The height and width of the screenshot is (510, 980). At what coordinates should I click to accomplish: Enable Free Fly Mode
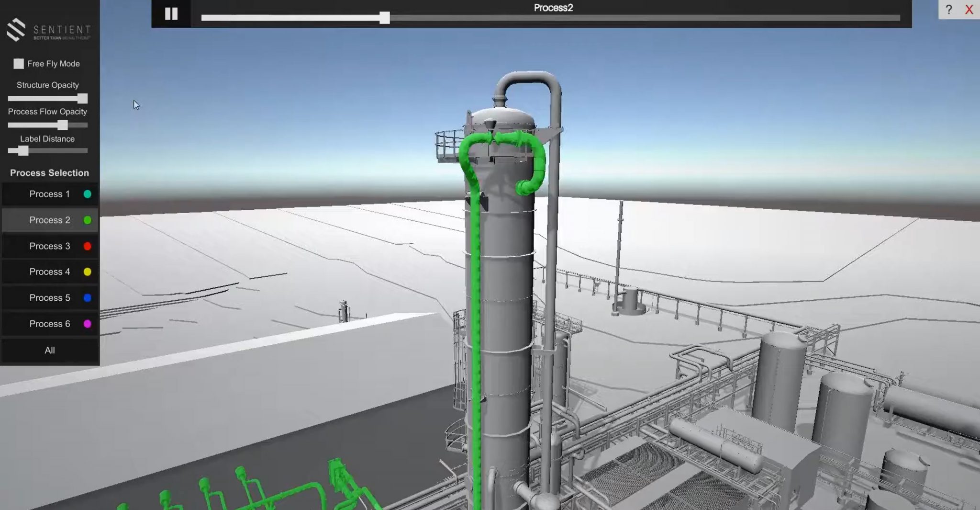pos(18,63)
